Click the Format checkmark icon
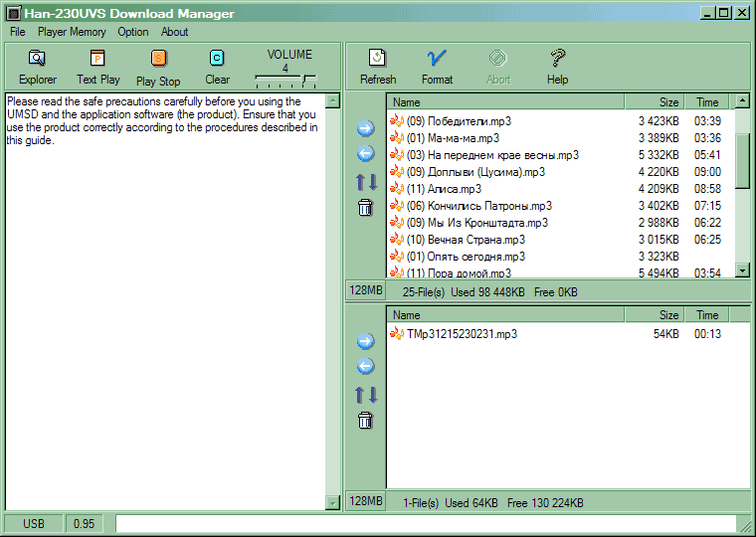Screen dimensions: 756x537 437,59
